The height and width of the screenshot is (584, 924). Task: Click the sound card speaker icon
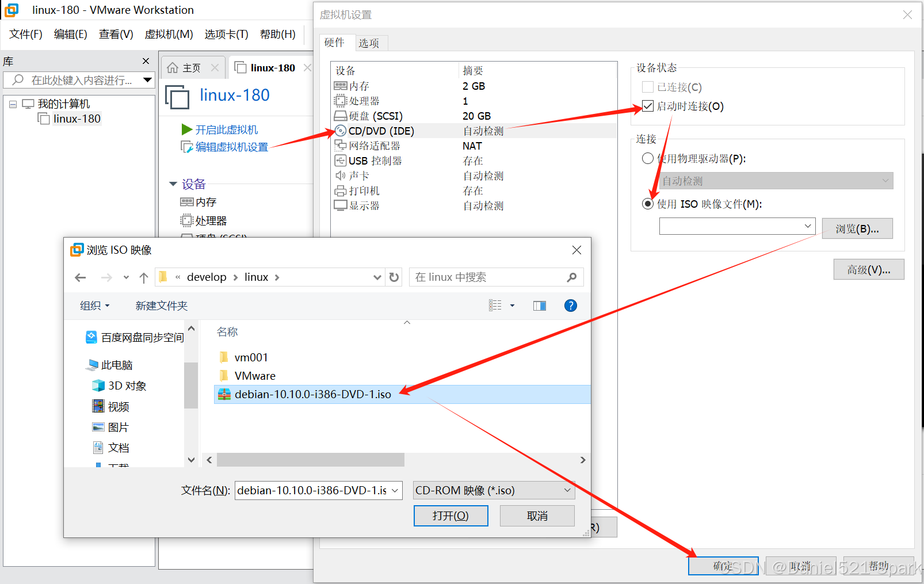[341, 176]
